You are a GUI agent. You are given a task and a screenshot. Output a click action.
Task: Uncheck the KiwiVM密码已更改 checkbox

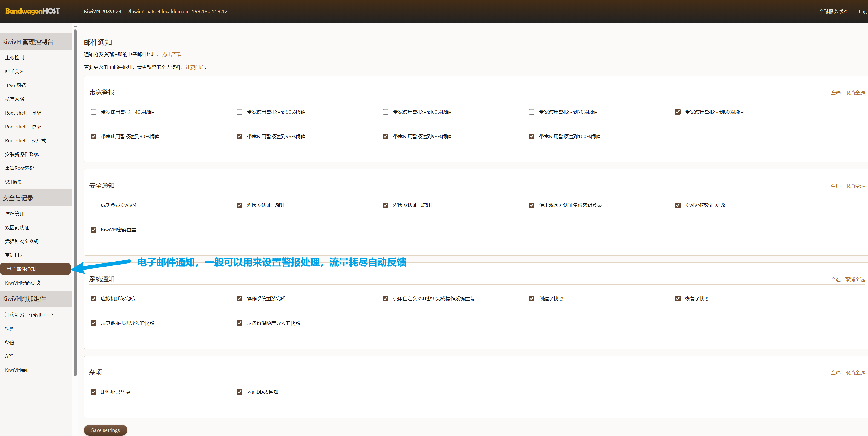coord(678,205)
